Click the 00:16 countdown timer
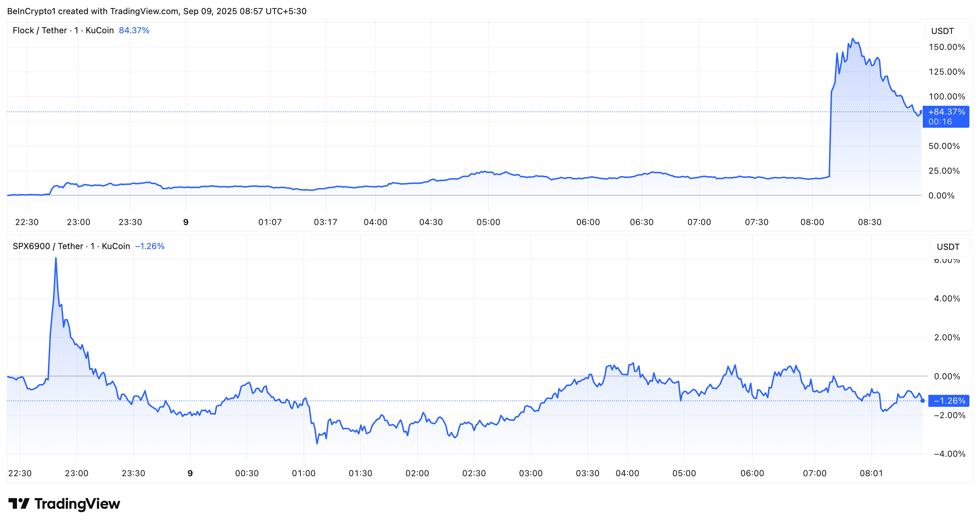 pyautogui.click(x=940, y=122)
